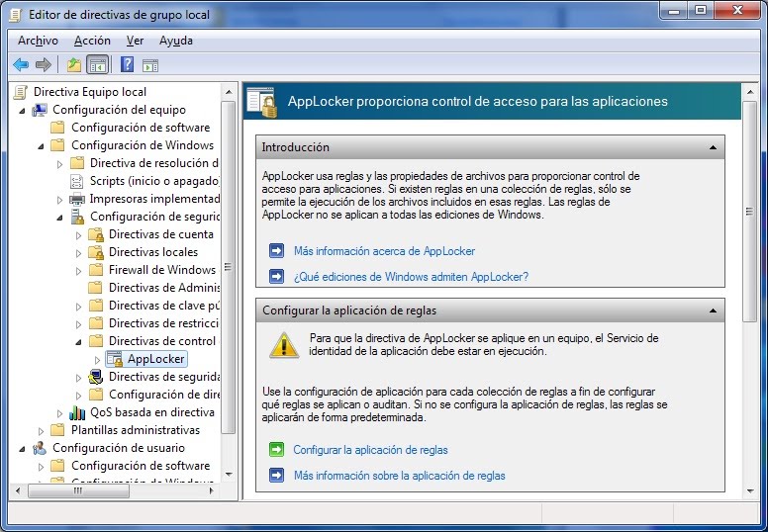Image resolution: width=768 pixels, height=532 pixels.
Task: Click the Directivas locales folder icon
Action: coord(96,252)
